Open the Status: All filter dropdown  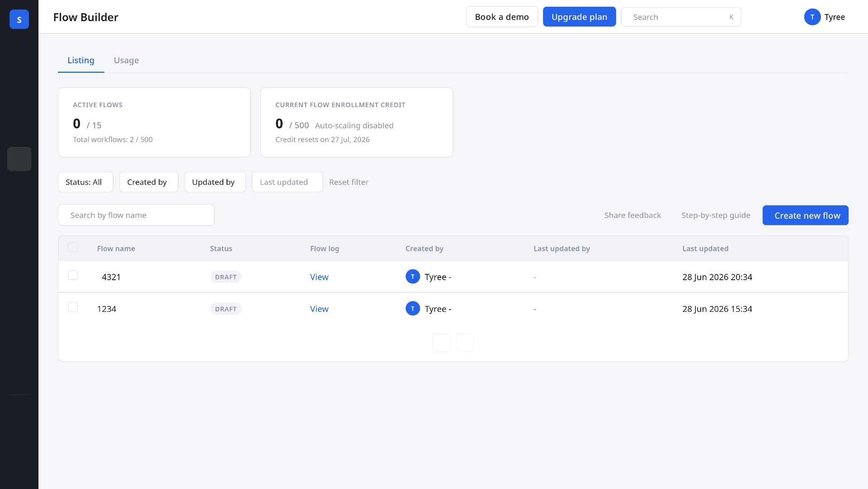pos(85,182)
